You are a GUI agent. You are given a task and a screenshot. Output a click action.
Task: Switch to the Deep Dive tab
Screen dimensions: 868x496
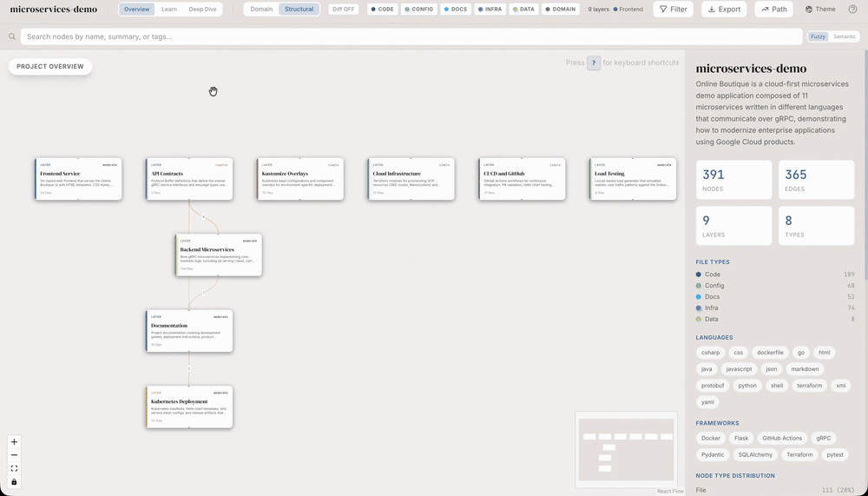click(x=202, y=9)
